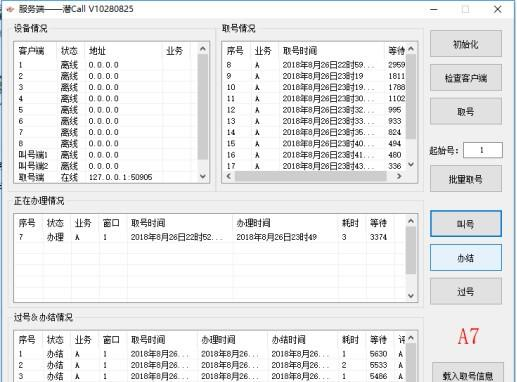517x382 pixels.
Task: Click right arrow of 取号情况 horizontal scrollbar
Action: coord(399,176)
